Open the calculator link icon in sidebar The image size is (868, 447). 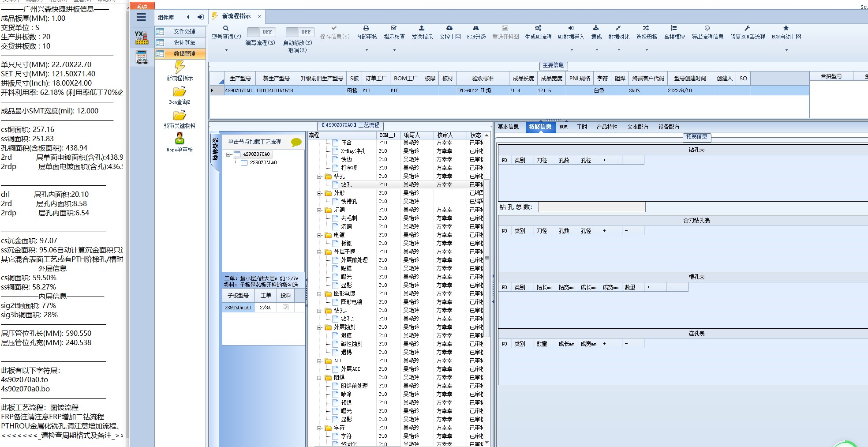(x=142, y=57)
